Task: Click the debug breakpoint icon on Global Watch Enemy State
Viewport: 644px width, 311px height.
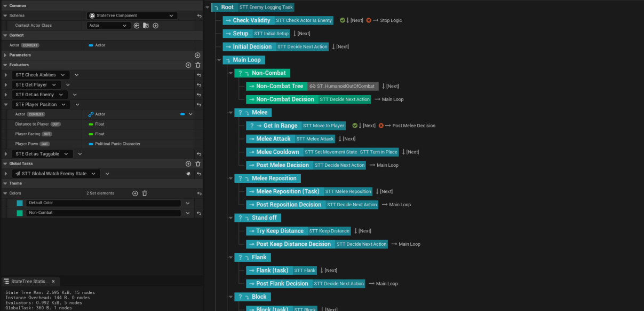Action: tap(188, 174)
